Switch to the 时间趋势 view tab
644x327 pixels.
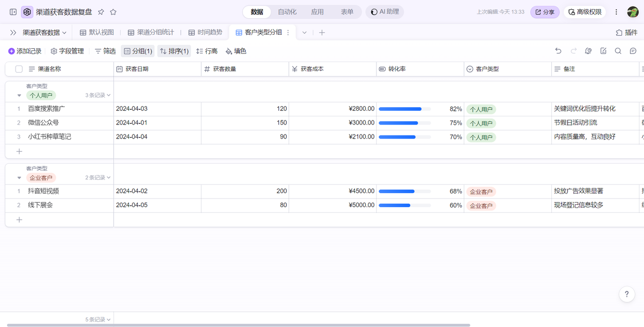coord(205,32)
